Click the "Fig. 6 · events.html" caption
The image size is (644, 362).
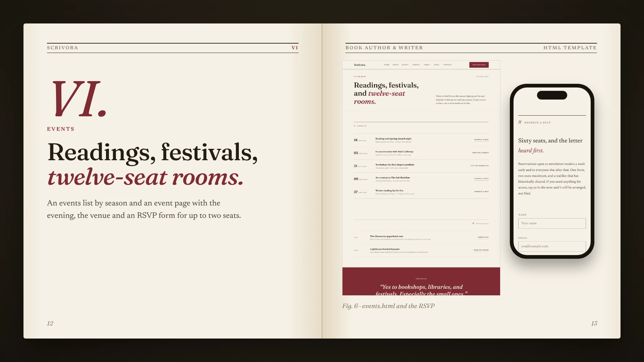(x=388, y=306)
